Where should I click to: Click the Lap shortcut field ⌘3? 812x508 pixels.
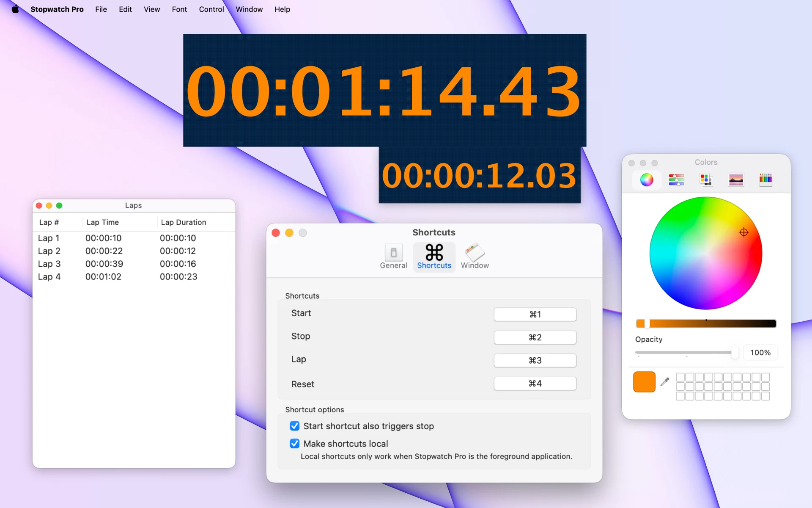click(535, 360)
